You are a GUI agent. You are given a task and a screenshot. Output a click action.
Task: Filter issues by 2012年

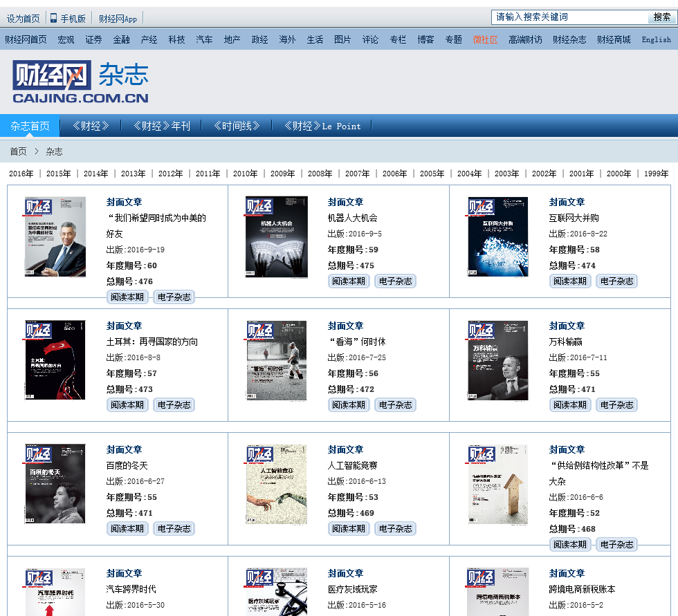pyautogui.click(x=170, y=174)
